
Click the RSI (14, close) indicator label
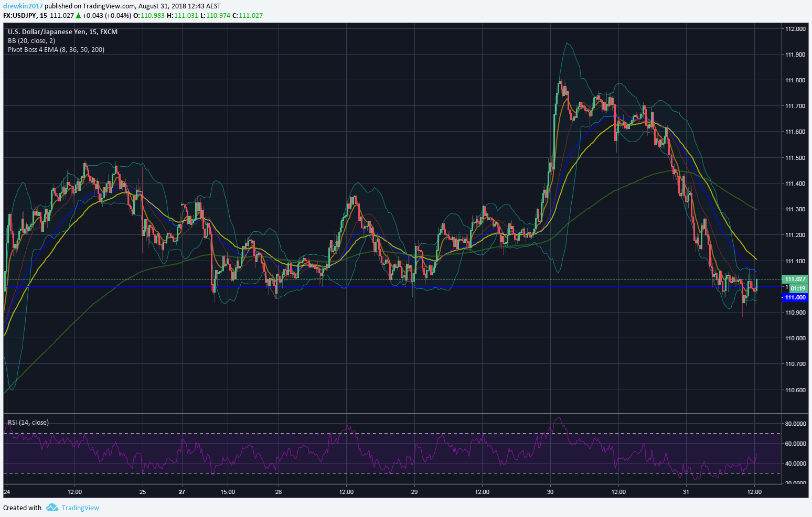[x=28, y=423]
